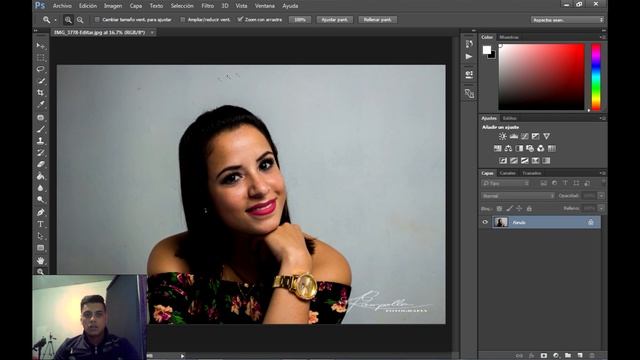Add an Exposure adjustment

point(536,136)
